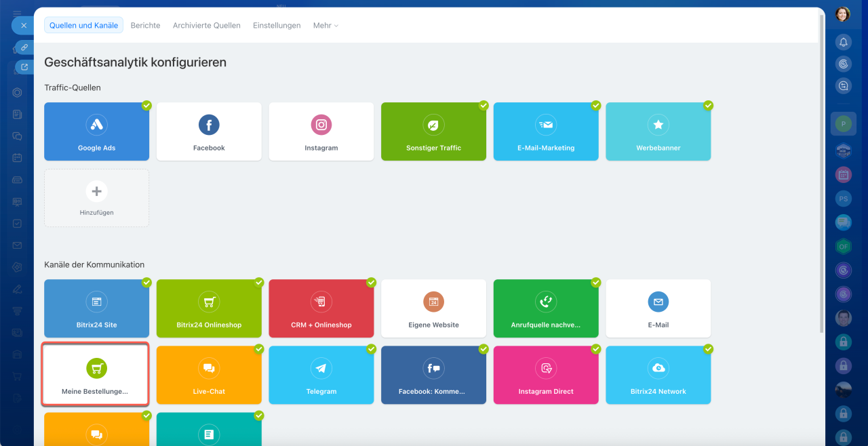Open the Facebook traffic source tile
This screenshot has width=868, height=446.
click(209, 131)
